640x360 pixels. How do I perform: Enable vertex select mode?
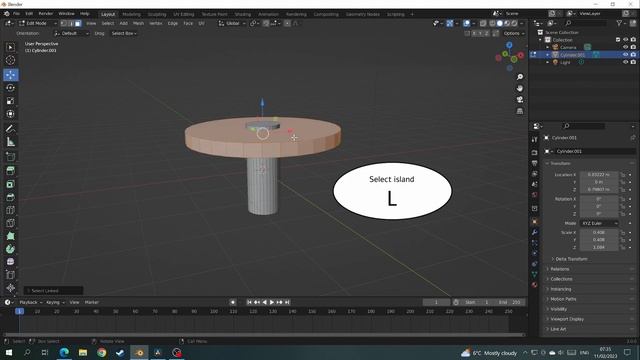[x=63, y=23]
